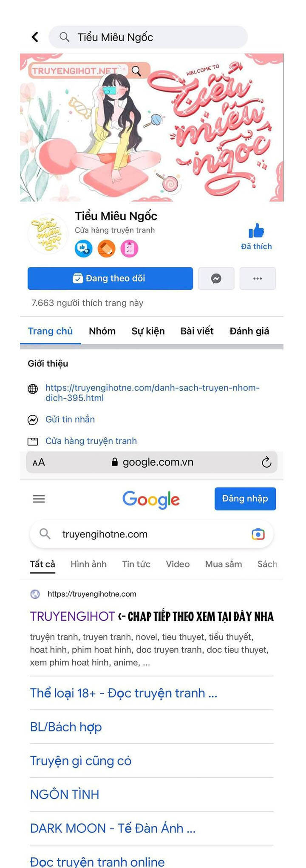Open the BL/Bách hợp result link
The image size is (306, 868).
tap(66, 727)
